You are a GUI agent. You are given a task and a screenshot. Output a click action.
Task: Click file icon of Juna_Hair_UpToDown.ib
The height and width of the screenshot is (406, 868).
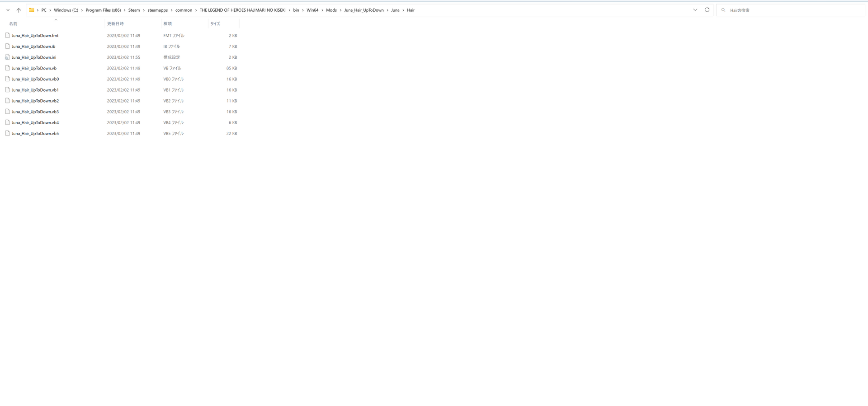pos(7,46)
